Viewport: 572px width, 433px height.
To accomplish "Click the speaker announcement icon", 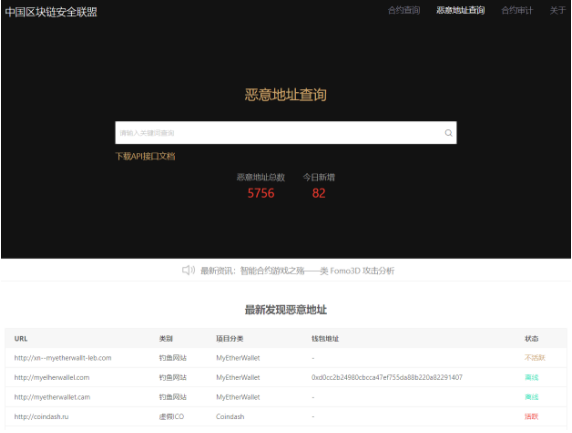I will click(x=189, y=270).
